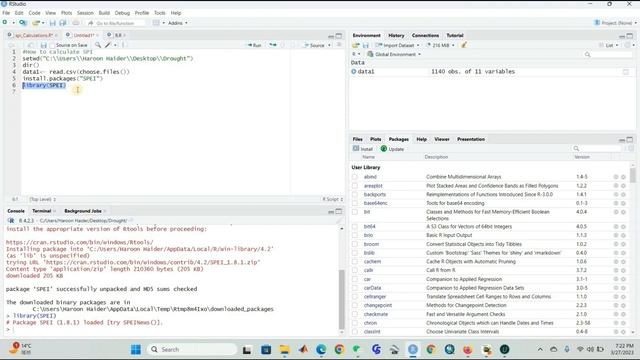
Task: Open Find/Replace magnifier in editor toolbar
Action: [98, 45]
